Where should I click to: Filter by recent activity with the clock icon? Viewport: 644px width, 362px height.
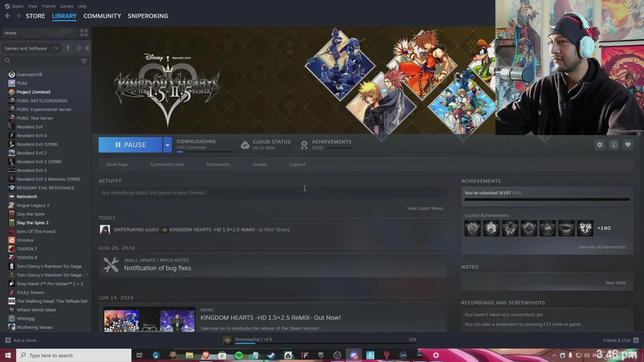tap(78, 48)
